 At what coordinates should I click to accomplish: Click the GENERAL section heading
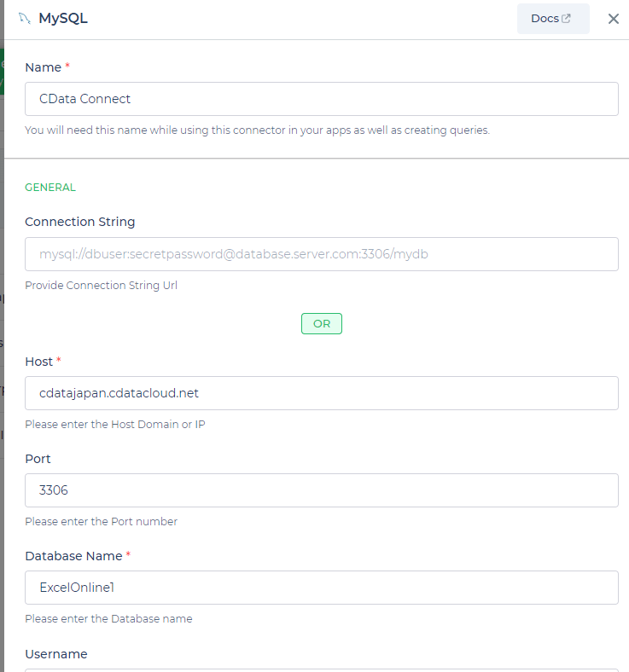pyautogui.click(x=50, y=187)
